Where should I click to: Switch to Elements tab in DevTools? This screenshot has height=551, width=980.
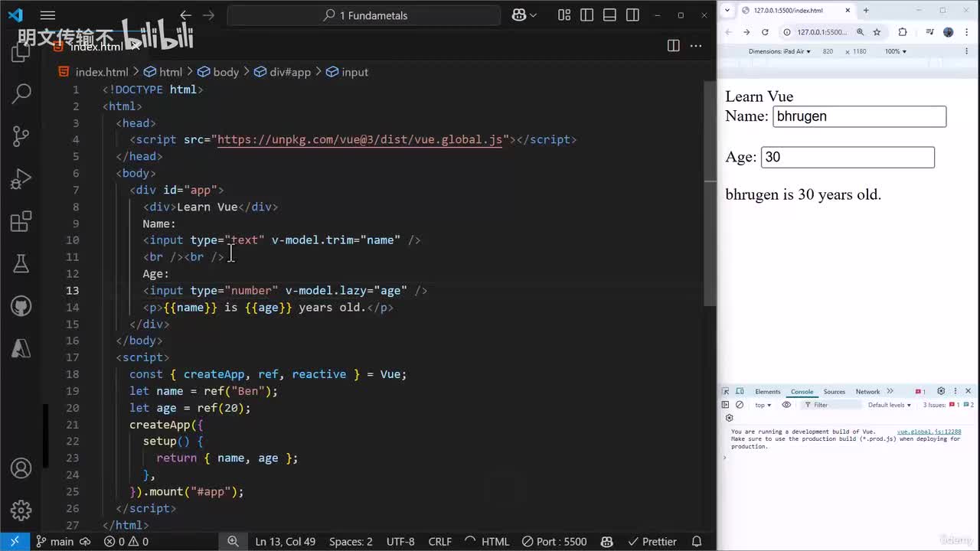(x=767, y=391)
